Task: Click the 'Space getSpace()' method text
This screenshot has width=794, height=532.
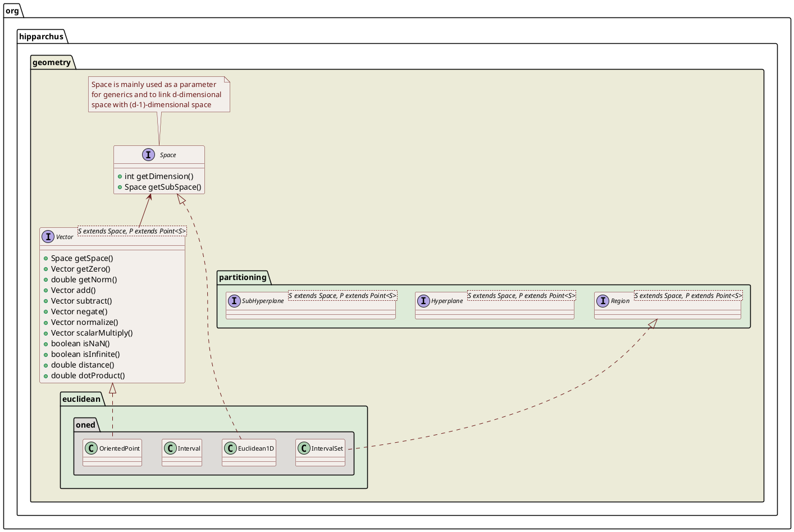Action: [x=82, y=259]
